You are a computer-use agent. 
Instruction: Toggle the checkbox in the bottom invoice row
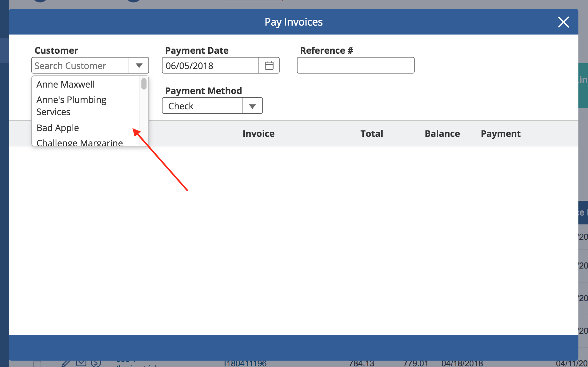37,364
